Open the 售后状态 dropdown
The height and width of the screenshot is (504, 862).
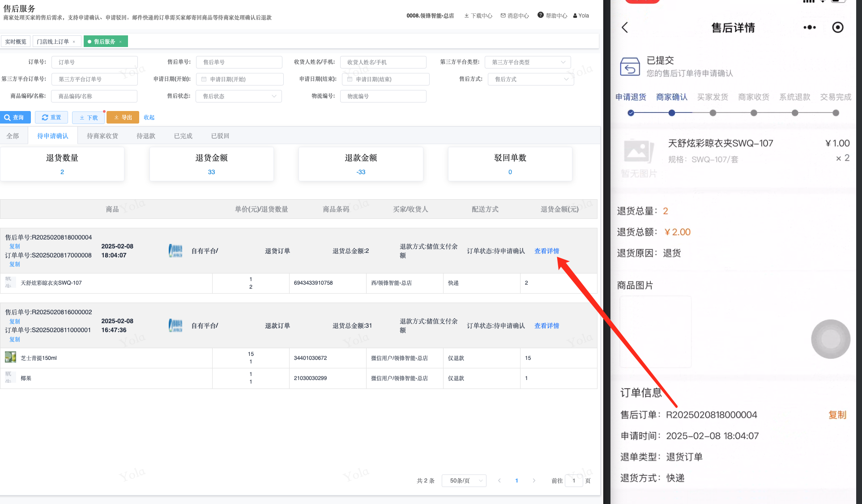point(239,96)
